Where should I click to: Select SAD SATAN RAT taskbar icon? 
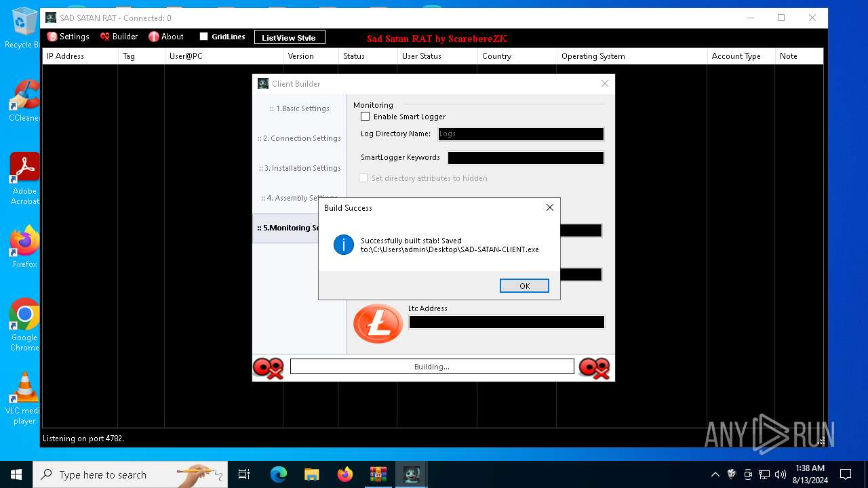[x=411, y=474]
